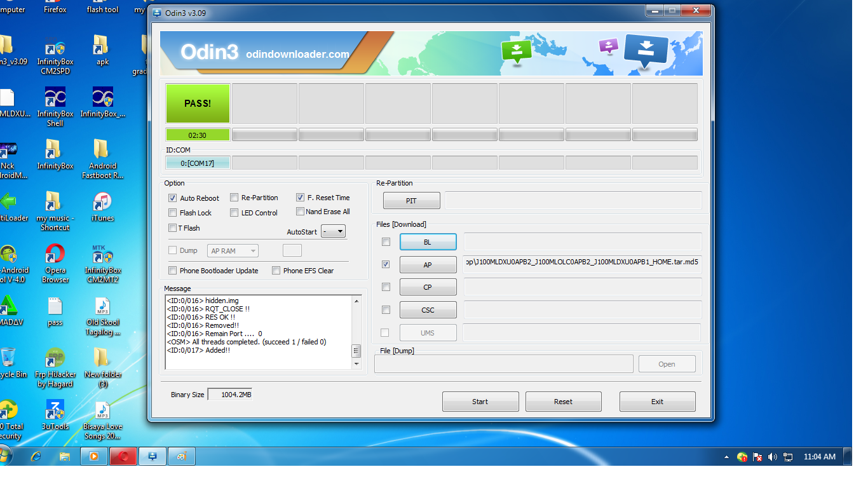Image resolution: width=868 pixels, height=488 pixels.
Task: Click the Reset button in Odin3
Action: click(x=563, y=402)
